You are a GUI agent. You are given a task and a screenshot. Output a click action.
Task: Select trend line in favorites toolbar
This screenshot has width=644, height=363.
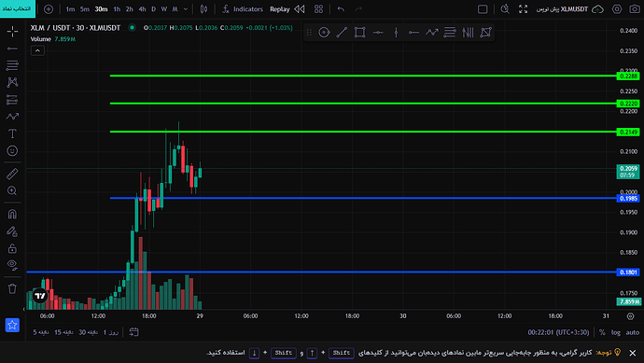click(342, 33)
